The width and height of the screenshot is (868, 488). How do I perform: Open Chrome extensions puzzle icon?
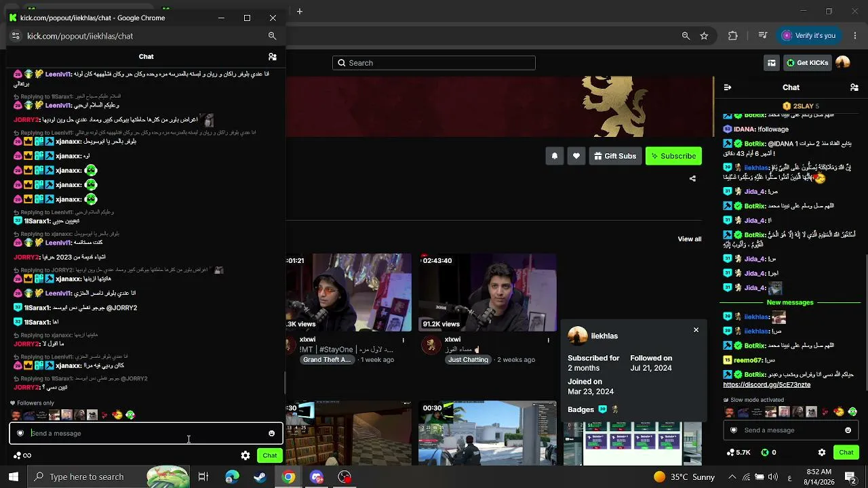[733, 36]
